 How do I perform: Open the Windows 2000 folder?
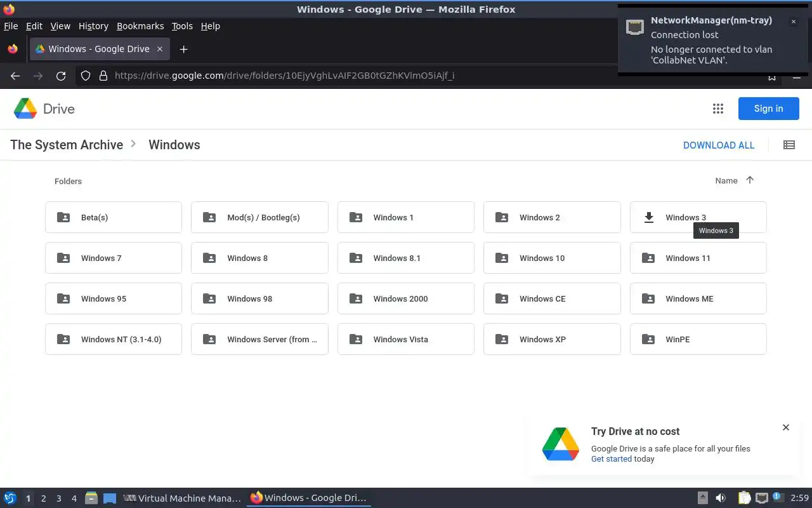pos(406,298)
